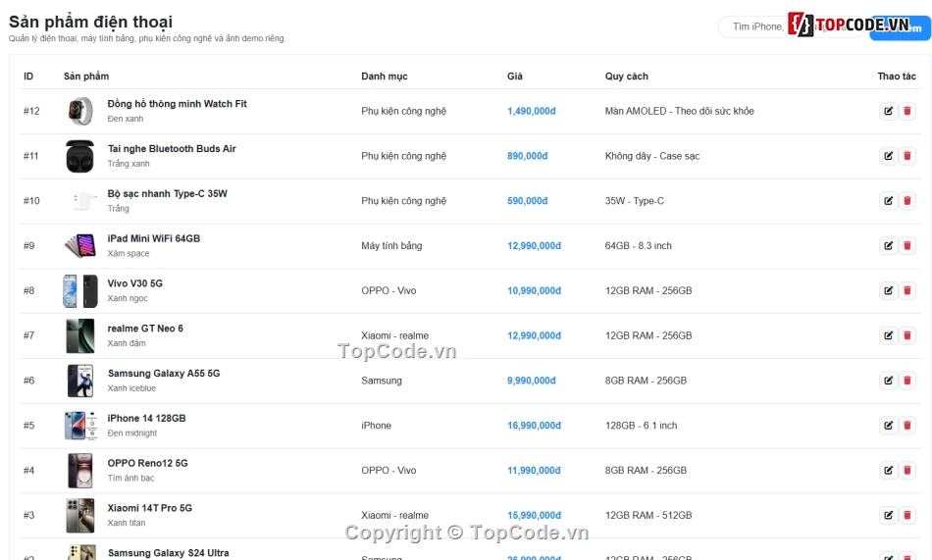The width and height of the screenshot is (932, 560).
Task: Delete Vivo V30 5G entry
Action: [907, 290]
